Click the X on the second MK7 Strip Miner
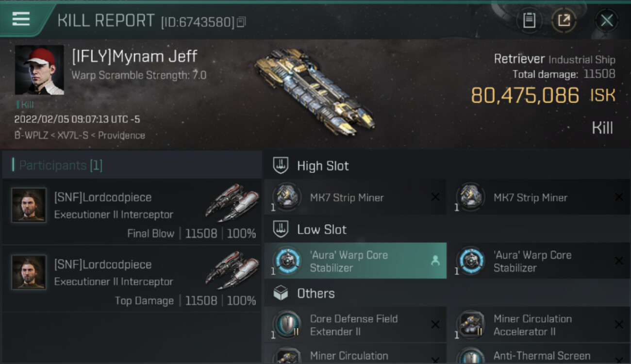The image size is (631, 364). 619,197
